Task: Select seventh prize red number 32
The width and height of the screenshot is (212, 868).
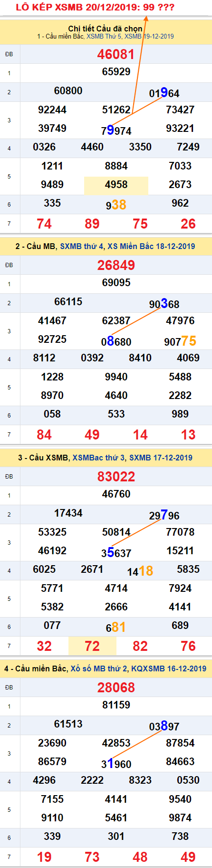Action: coord(44,646)
